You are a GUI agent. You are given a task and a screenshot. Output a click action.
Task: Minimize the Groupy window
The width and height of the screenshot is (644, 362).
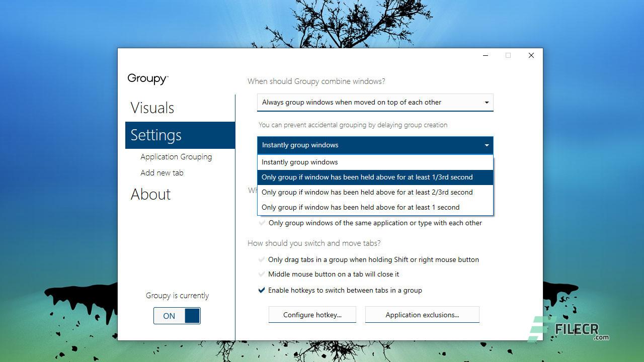[x=486, y=55]
